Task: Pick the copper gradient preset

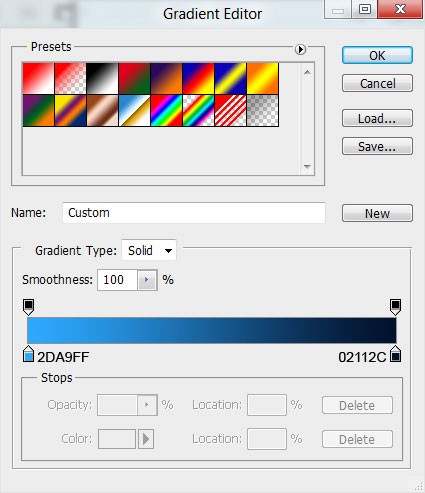Action: (x=102, y=111)
